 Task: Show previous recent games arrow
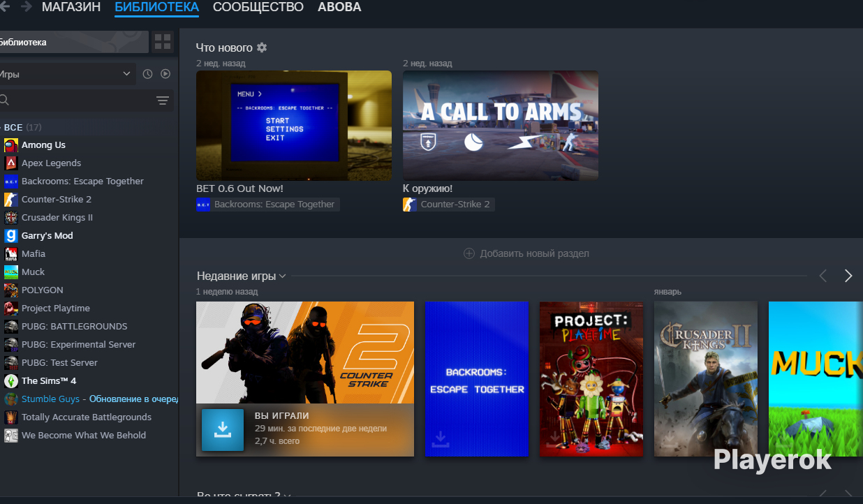(823, 276)
